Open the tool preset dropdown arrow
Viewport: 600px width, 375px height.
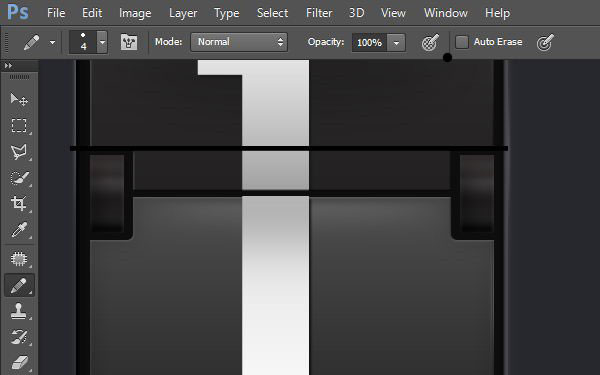click(x=52, y=42)
